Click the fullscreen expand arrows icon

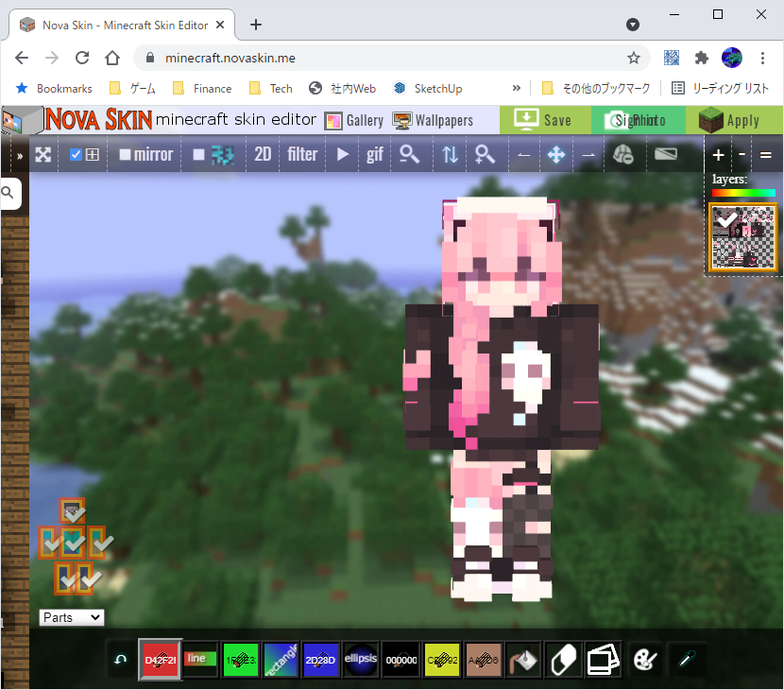(x=43, y=155)
